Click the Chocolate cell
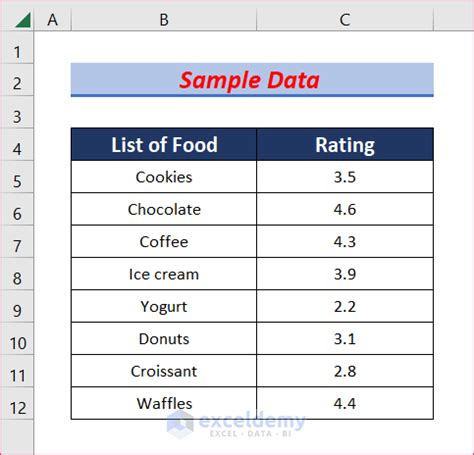Image resolution: width=474 pixels, height=455 pixels. (164, 209)
